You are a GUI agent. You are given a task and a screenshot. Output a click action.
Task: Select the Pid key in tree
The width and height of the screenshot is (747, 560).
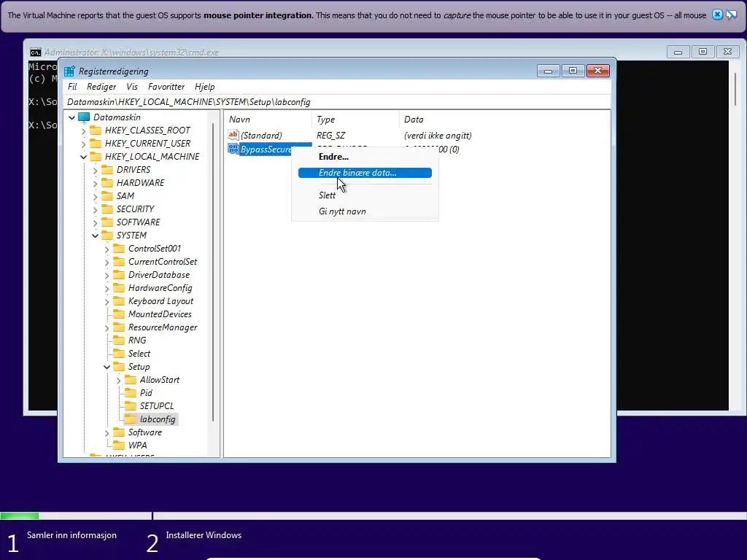pyautogui.click(x=146, y=393)
